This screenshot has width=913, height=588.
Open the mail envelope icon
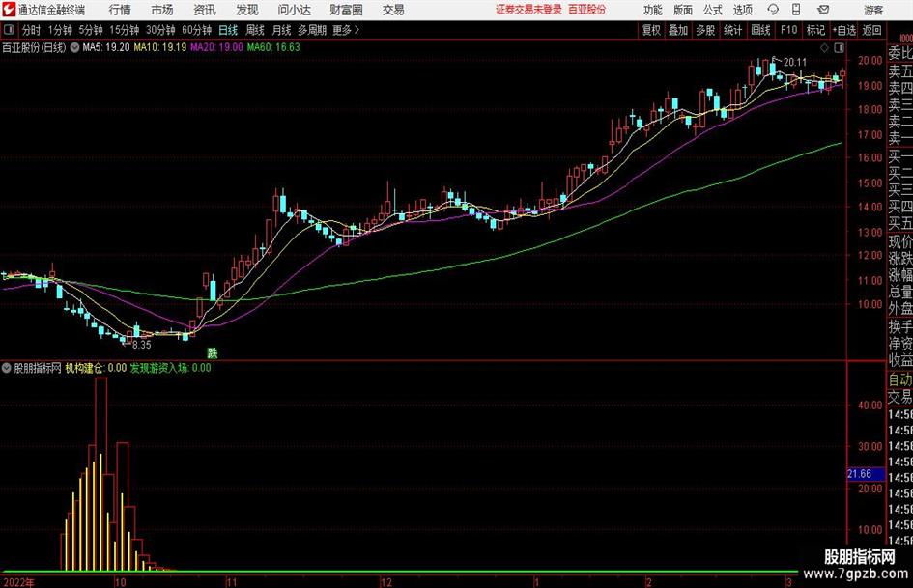(x=823, y=10)
